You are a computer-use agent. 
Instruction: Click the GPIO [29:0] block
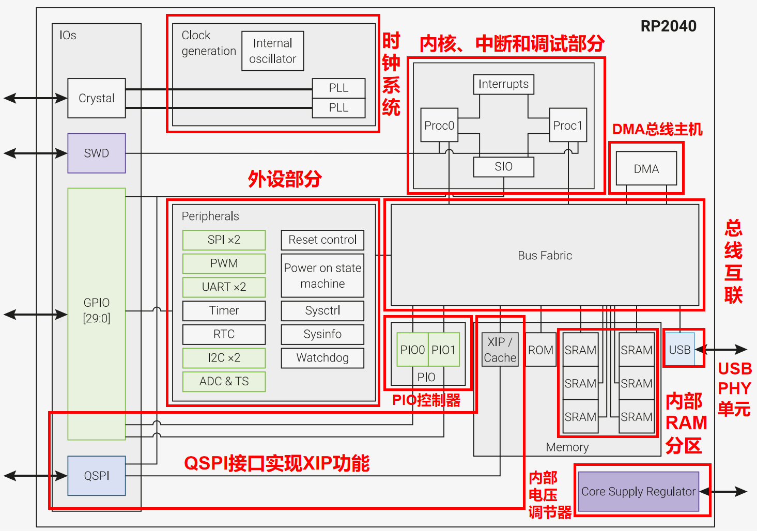coord(97,314)
